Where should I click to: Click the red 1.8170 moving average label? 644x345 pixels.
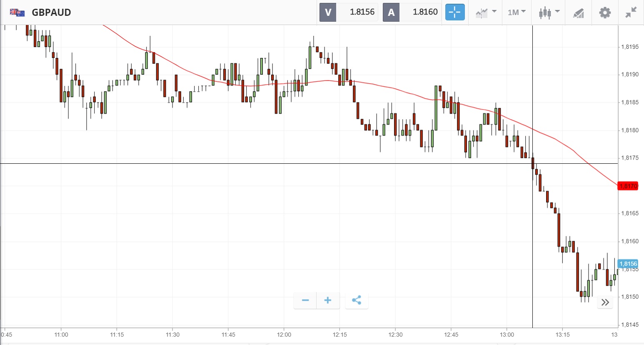[628, 186]
